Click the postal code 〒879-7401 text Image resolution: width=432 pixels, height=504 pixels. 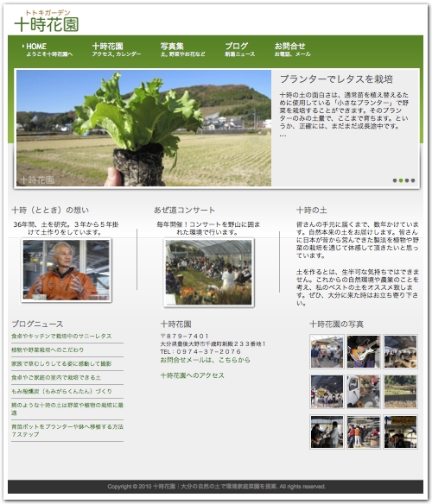184,336
